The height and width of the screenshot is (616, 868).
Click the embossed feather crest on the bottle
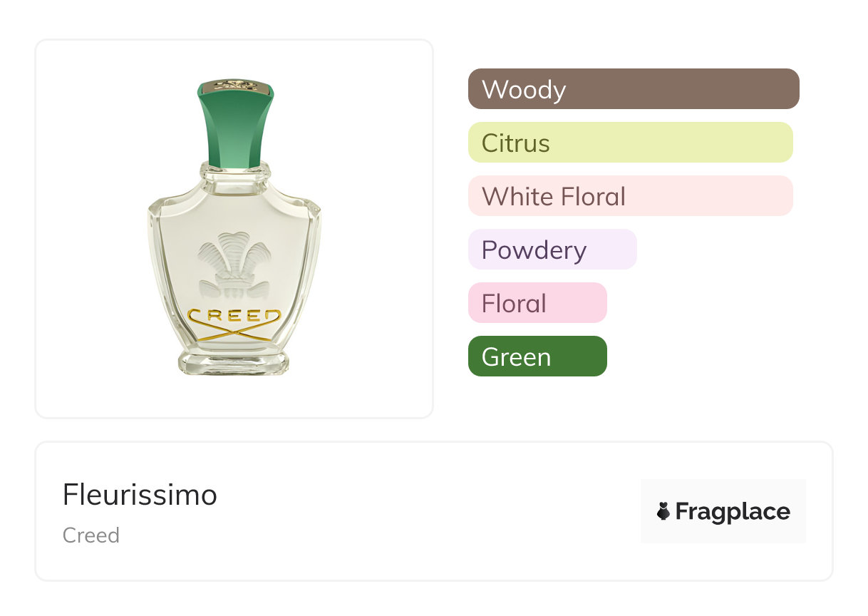233,265
